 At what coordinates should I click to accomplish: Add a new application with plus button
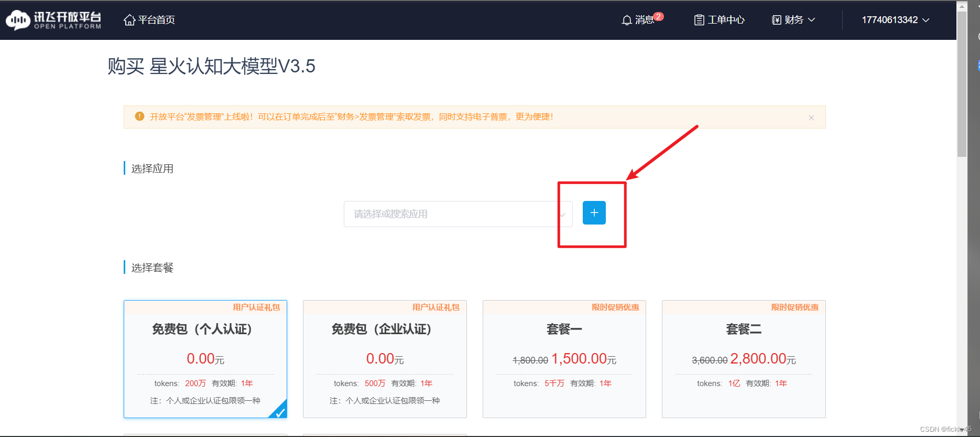tap(594, 212)
